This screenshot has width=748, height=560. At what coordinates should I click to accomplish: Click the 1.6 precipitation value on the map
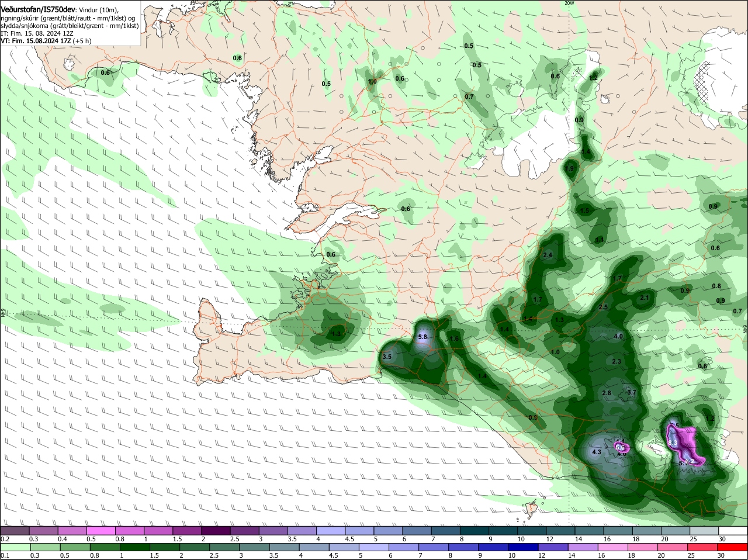click(454, 339)
